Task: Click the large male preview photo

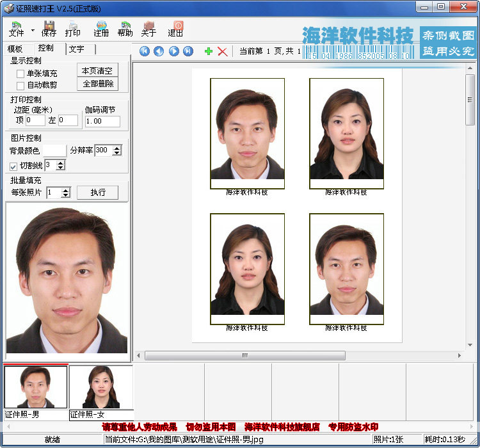Action: coord(67,279)
